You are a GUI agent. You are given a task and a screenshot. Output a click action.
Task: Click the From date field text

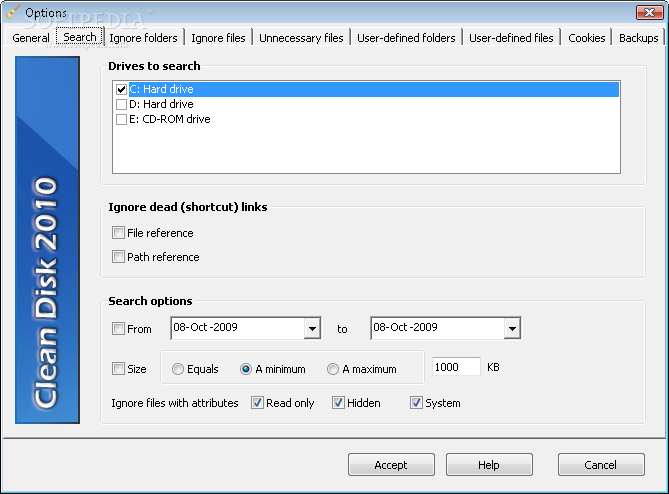coord(205,327)
